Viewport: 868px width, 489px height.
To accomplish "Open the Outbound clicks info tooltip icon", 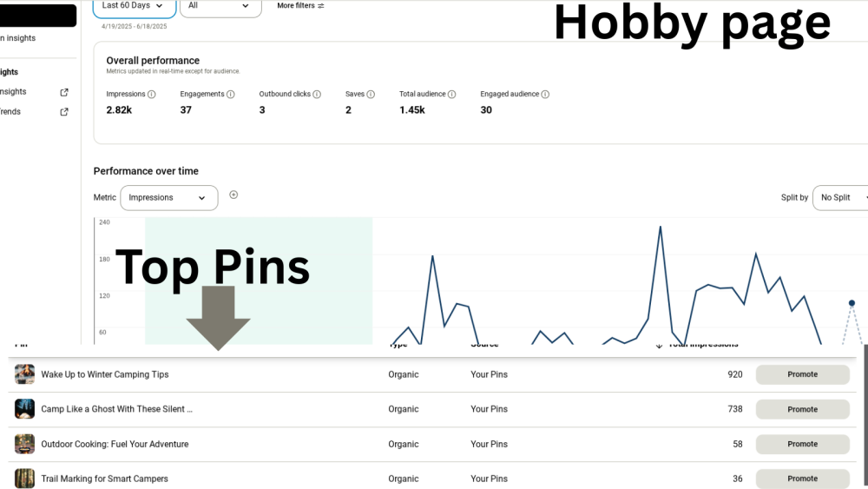I will (x=317, y=95).
